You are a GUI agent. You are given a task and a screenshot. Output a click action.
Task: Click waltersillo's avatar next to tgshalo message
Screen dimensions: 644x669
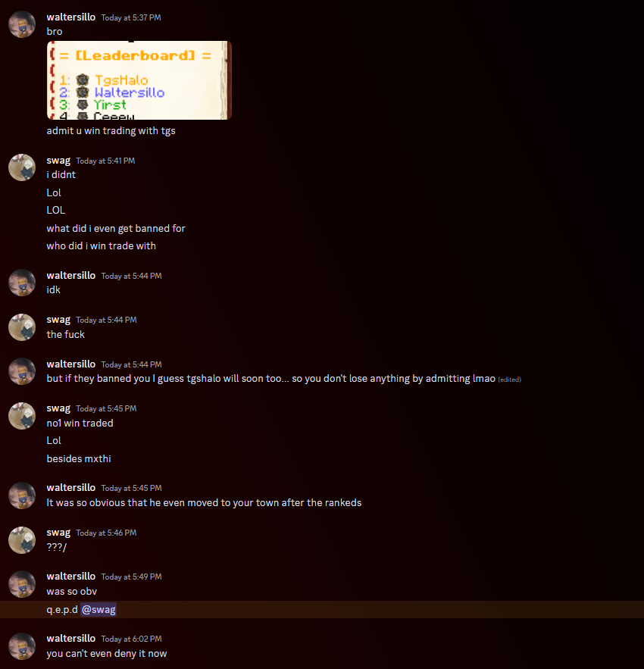tap(22, 371)
